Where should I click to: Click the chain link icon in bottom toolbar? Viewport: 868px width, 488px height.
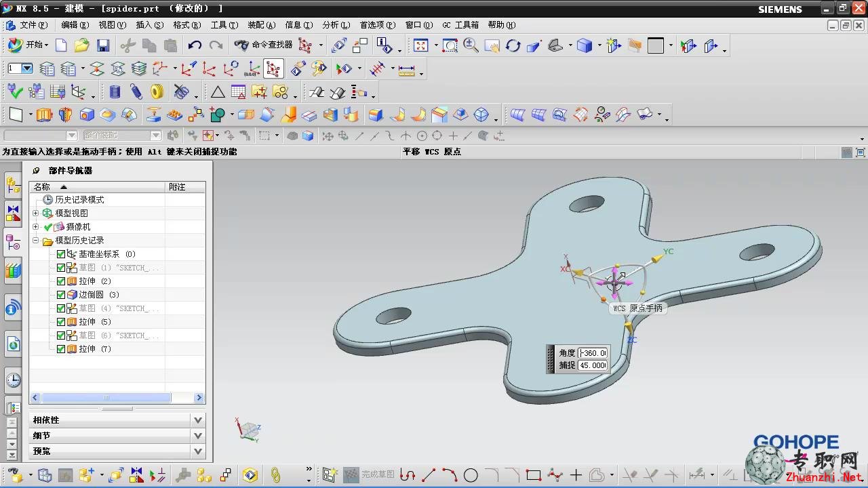pyautogui.click(x=275, y=475)
